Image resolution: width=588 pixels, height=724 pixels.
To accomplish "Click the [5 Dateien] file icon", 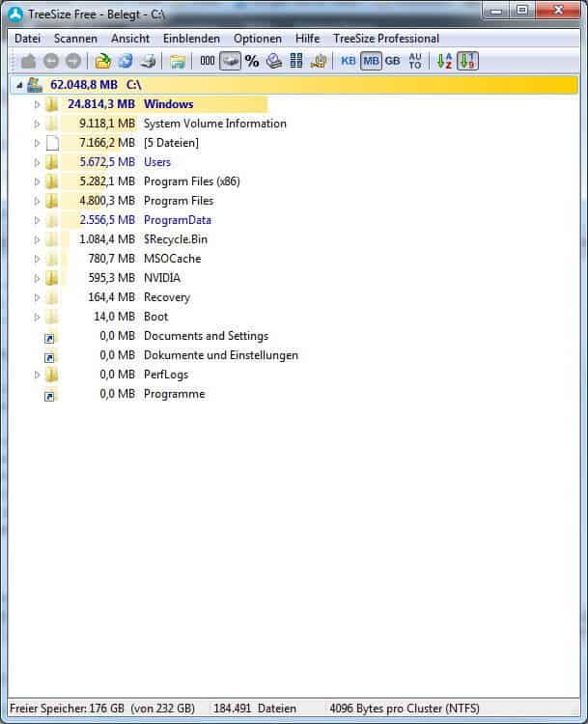I will 53,143.
